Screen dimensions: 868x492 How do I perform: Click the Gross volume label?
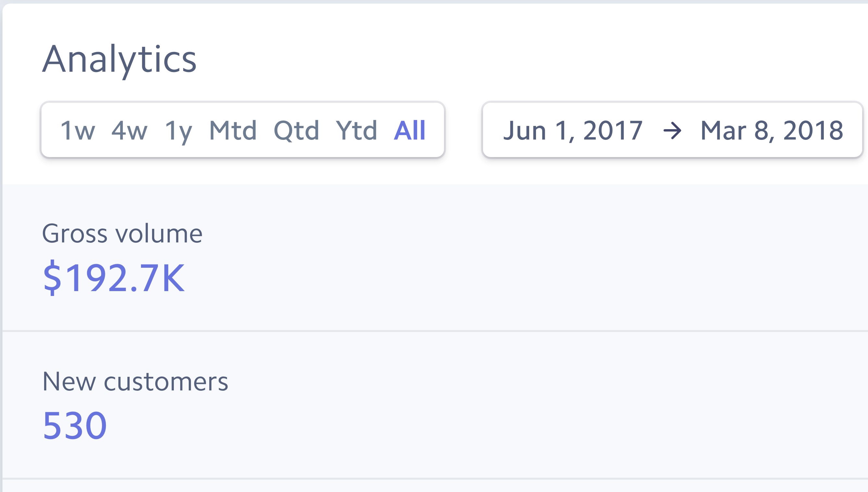[x=122, y=233]
